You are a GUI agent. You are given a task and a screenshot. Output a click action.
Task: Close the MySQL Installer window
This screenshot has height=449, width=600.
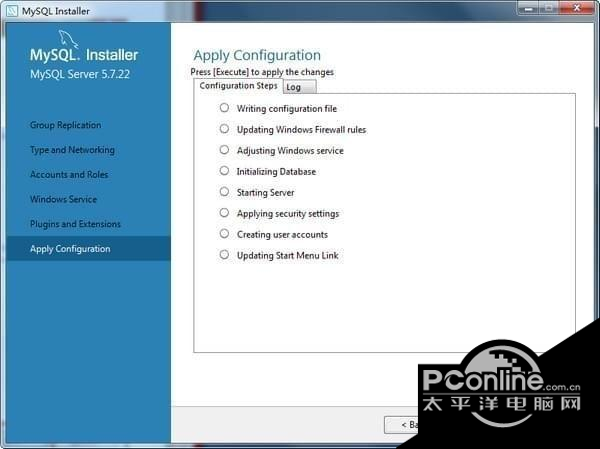click(576, 8)
